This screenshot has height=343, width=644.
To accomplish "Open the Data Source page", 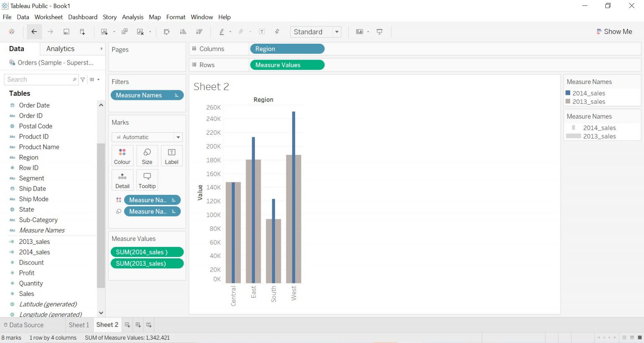I will pyautogui.click(x=23, y=325).
